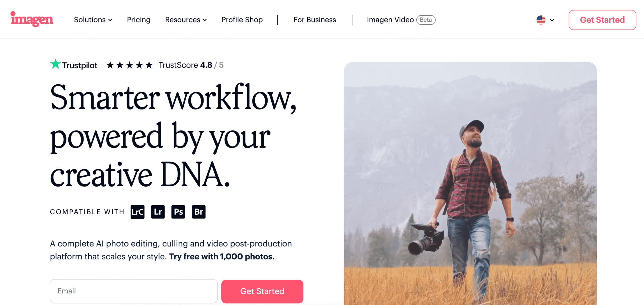This screenshot has height=305, width=644.
Task: Click the green Trustpilot star logo
Action: click(x=55, y=64)
